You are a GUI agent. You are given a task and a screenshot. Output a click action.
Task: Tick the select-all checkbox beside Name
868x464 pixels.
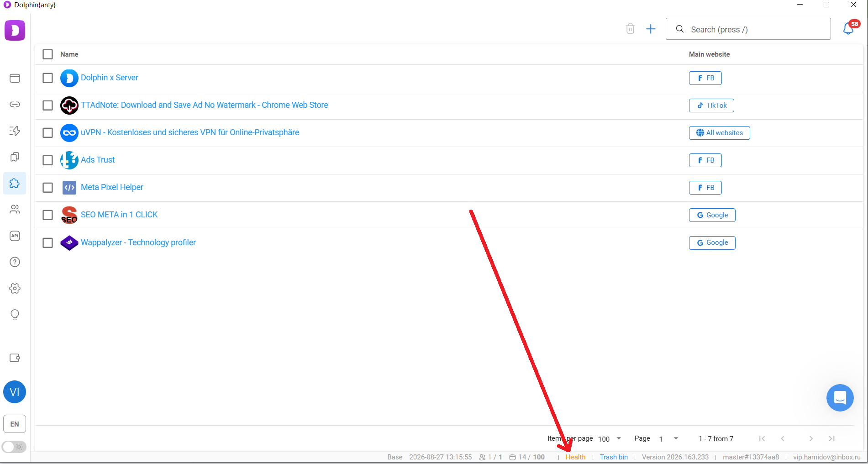click(x=47, y=54)
